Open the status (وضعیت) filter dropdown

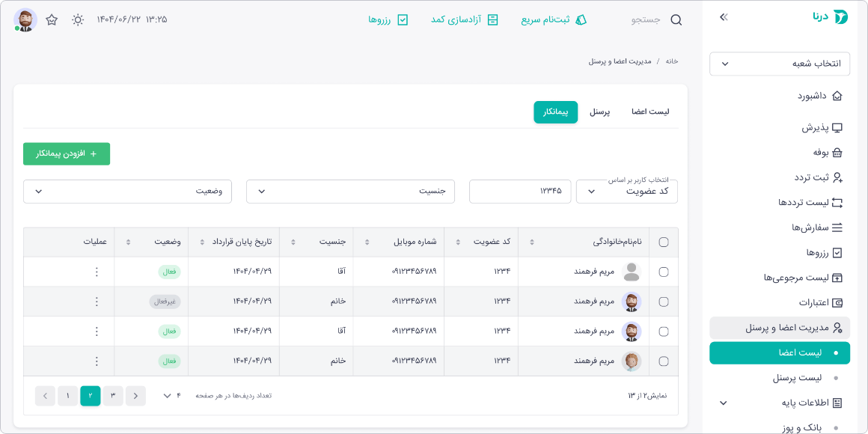(127, 192)
